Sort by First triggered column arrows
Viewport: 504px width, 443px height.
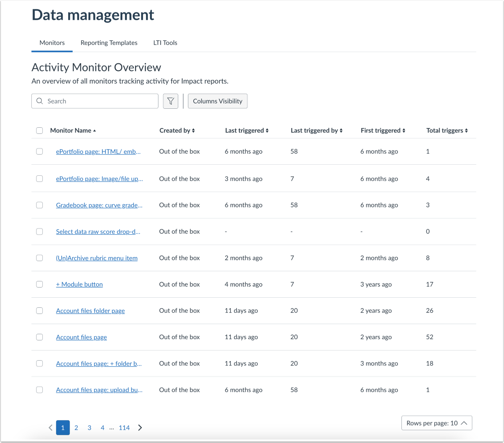[404, 131]
